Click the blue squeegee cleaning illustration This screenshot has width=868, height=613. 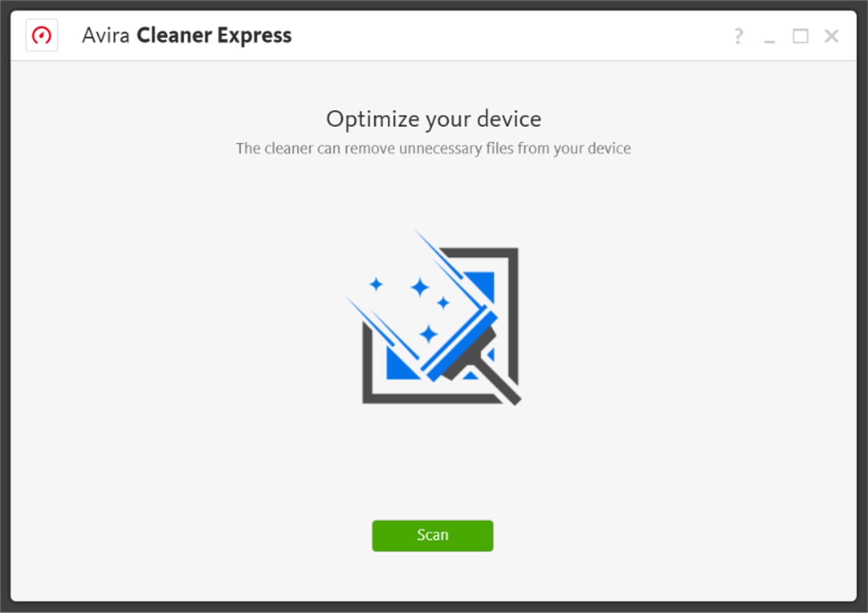pos(434,318)
